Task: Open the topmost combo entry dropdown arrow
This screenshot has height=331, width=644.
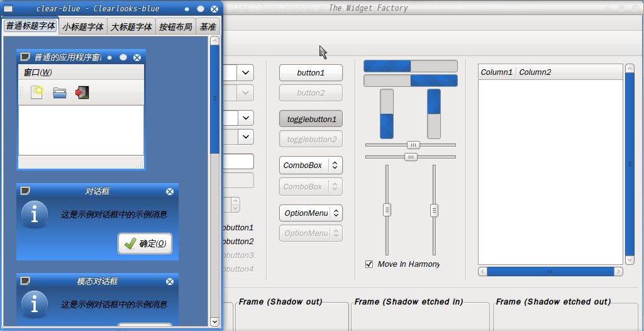Action: 245,73
